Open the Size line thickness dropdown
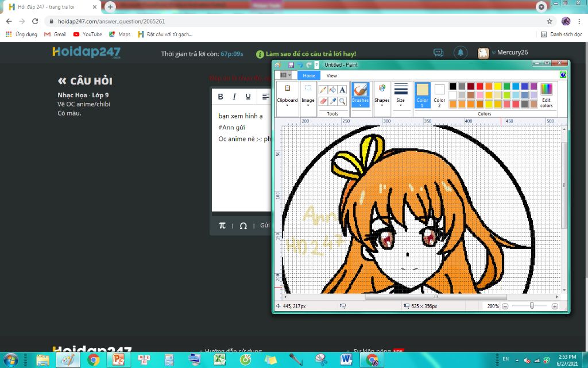This screenshot has width=588, height=368. click(400, 105)
